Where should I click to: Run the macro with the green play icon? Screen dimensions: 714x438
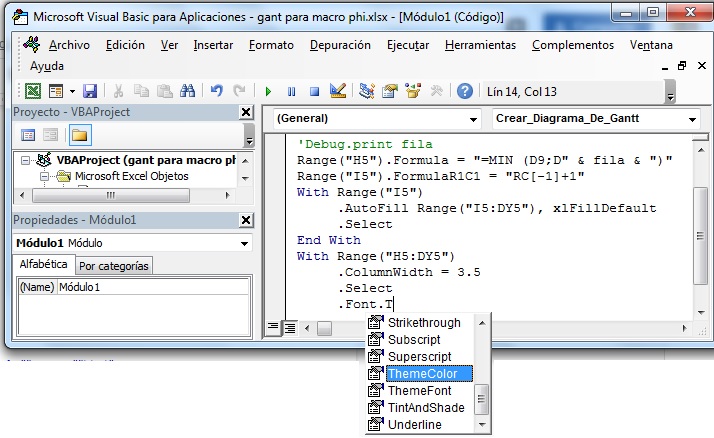(x=268, y=92)
